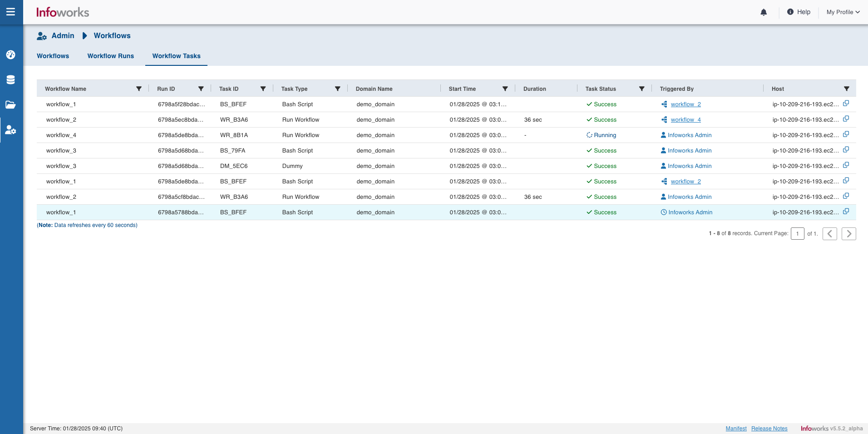Copy host for workflow_3 BS_79FA row
This screenshot has width=868, height=434.
click(x=846, y=150)
